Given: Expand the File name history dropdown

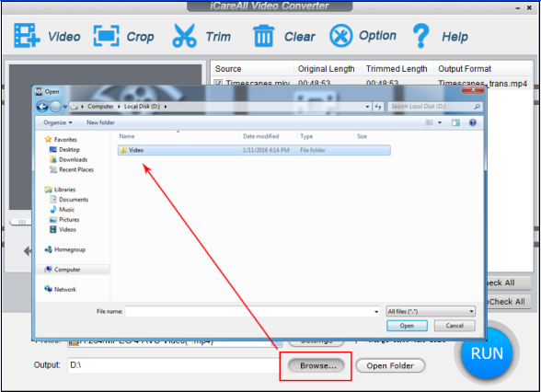Looking at the screenshot, I should pos(376,312).
